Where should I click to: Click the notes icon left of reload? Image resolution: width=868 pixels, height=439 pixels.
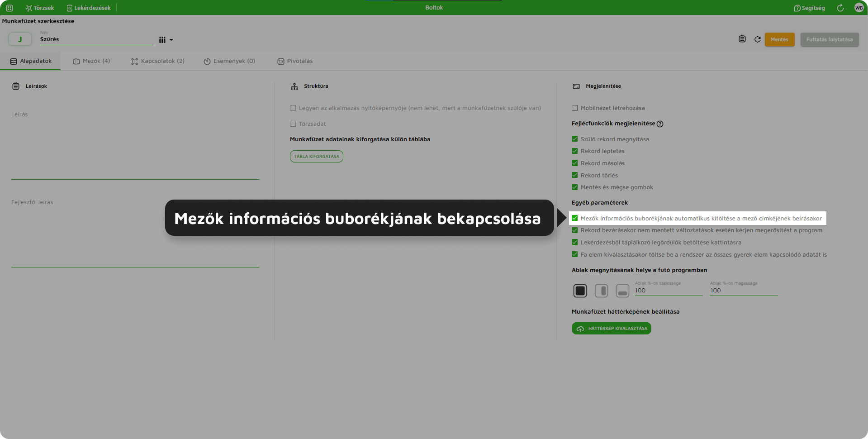742,39
